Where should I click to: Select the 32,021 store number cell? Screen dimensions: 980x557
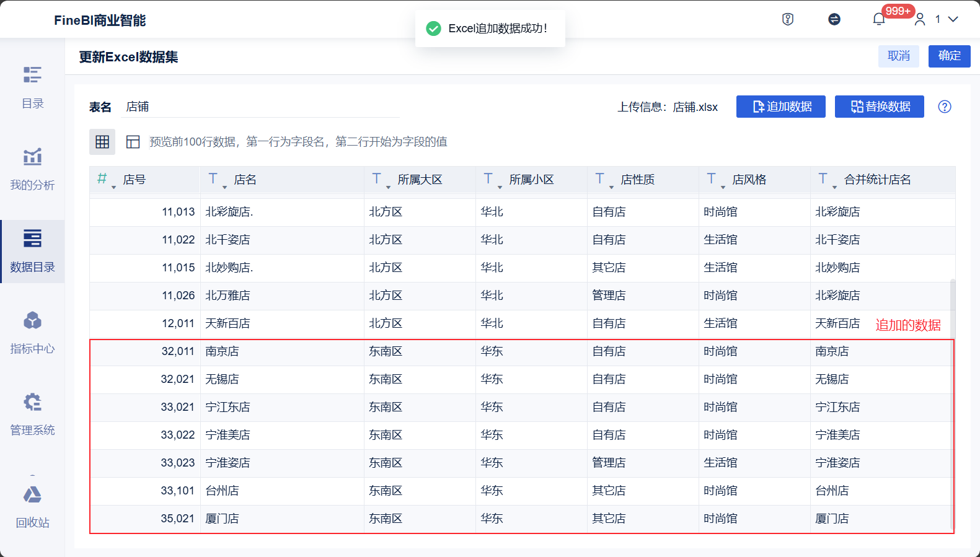click(x=145, y=379)
